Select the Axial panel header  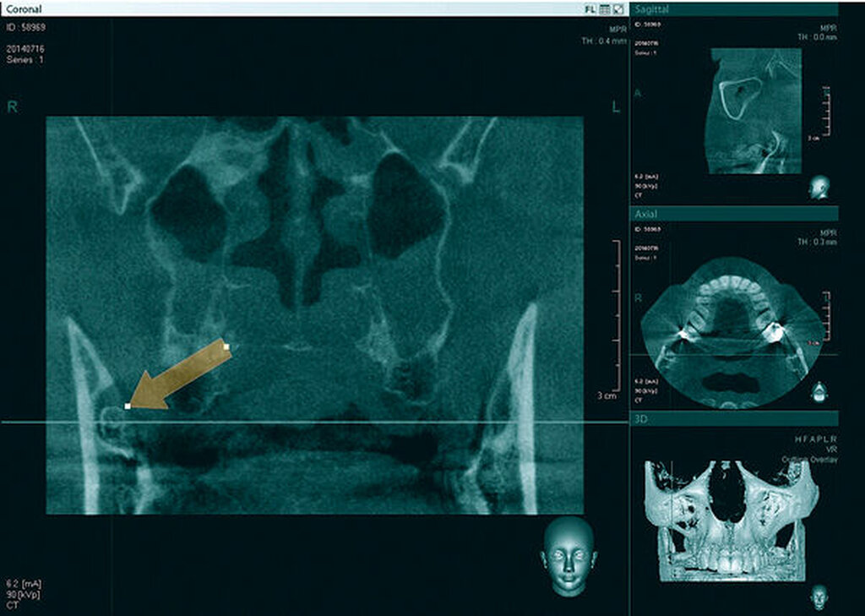(734, 214)
